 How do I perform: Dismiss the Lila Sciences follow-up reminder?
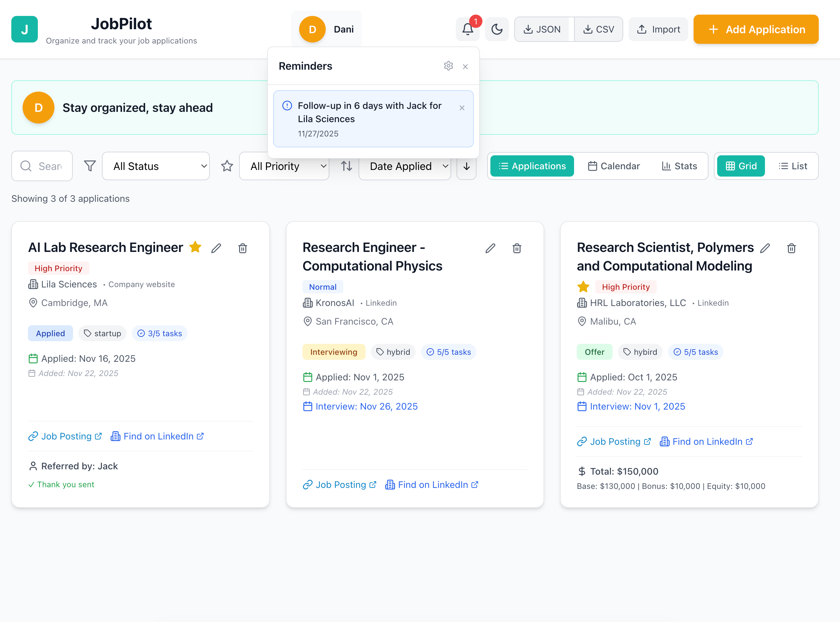462,108
